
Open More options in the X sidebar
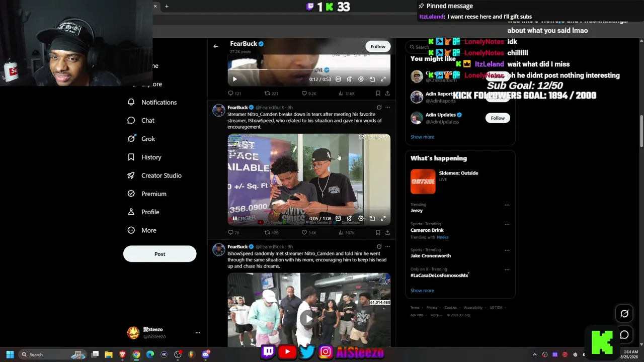pyautogui.click(x=142, y=230)
